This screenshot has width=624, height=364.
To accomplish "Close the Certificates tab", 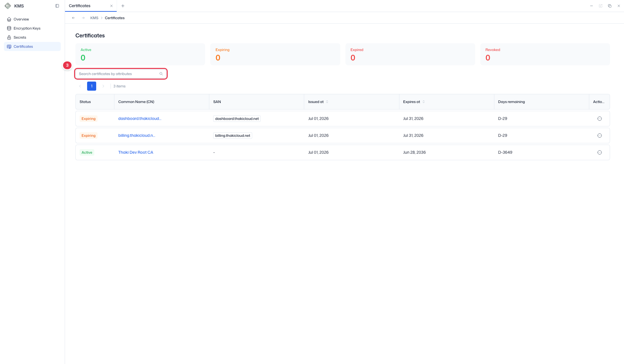I will 111,6.
